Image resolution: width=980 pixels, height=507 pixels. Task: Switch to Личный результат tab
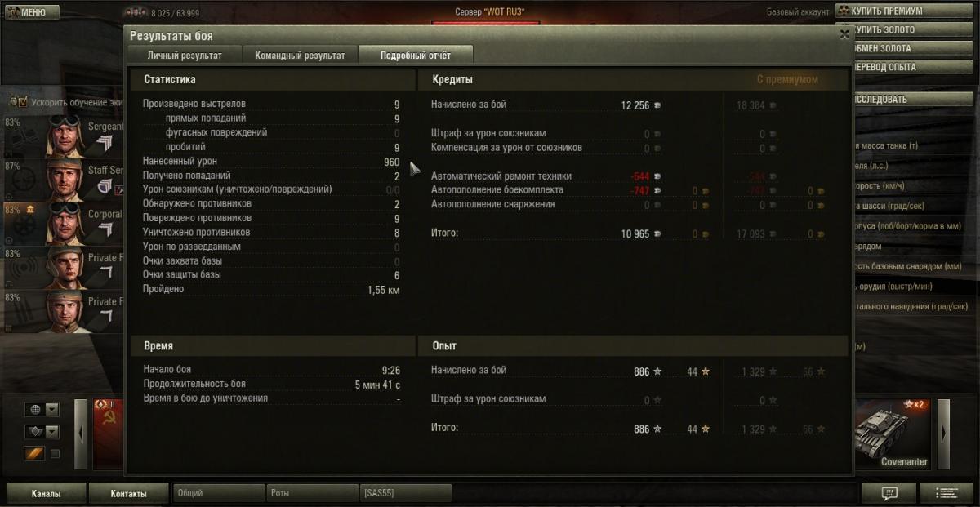click(185, 56)
